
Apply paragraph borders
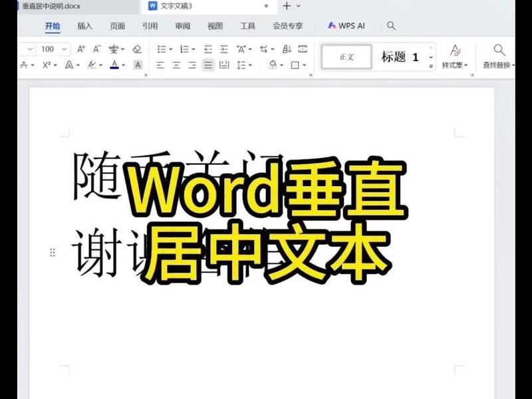click(x=295, y=65)
